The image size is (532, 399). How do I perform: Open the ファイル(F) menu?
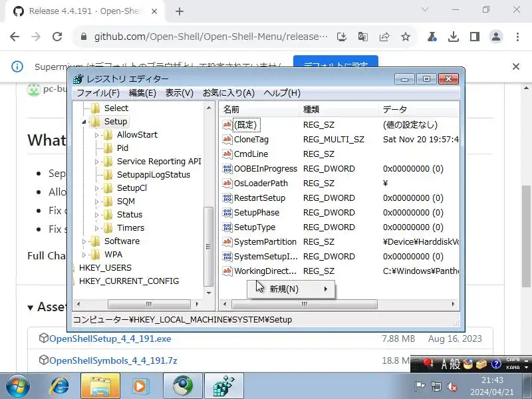98,93
